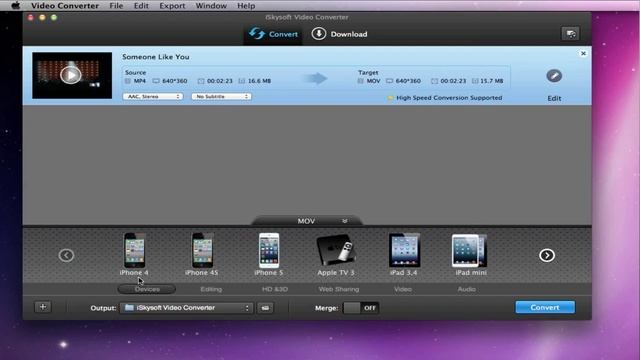This screenshot has height=360, width=640.
Task: Choose the iPhone 4 preset
Action: pyautogui.click(x=134, y=254)
